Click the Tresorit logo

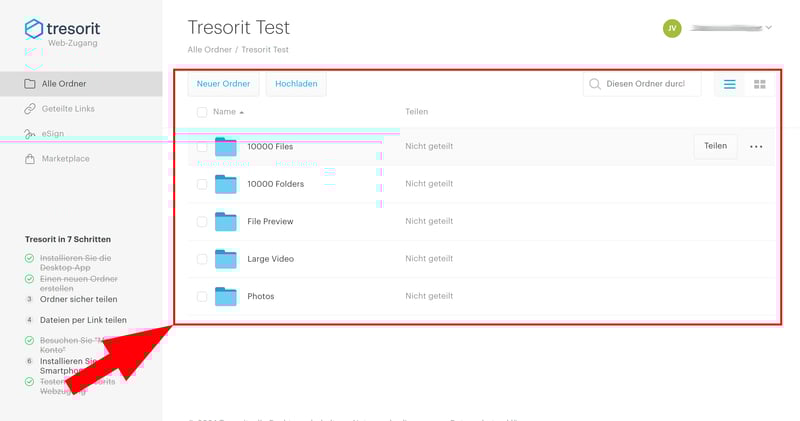point(62,30)
